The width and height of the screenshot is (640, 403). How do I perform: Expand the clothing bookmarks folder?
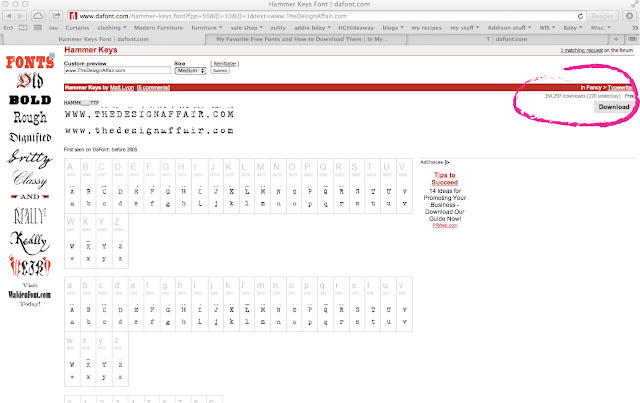coord(112,28)
